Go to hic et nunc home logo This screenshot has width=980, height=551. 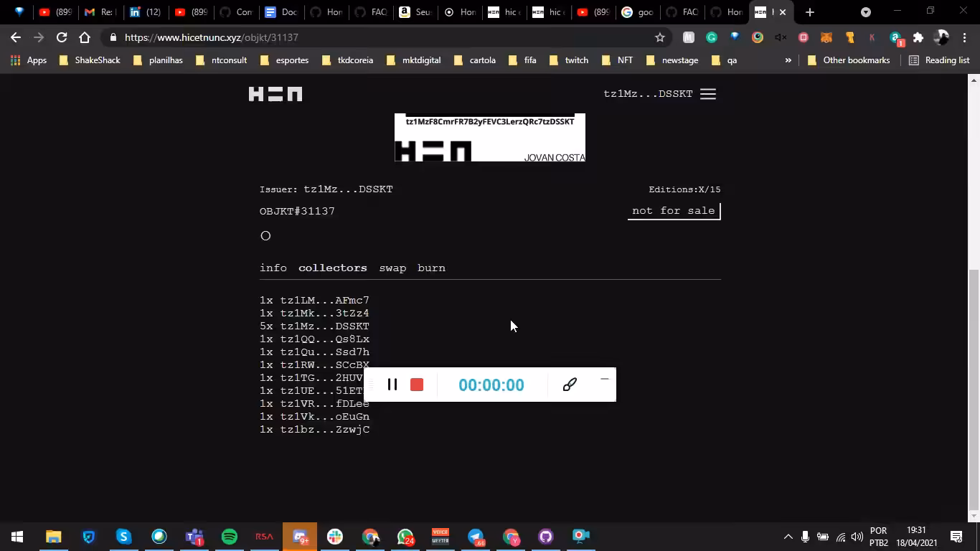point(275,94)
